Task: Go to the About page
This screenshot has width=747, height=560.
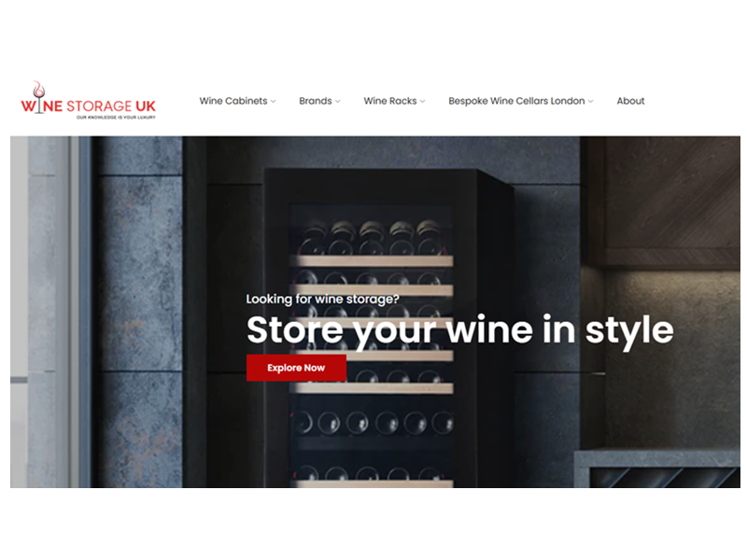Action: pos(630,101)
